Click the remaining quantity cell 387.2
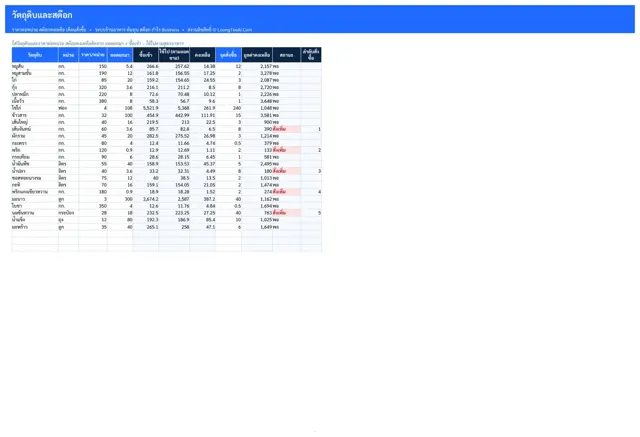The image size is (640, 437). point(202,199)
